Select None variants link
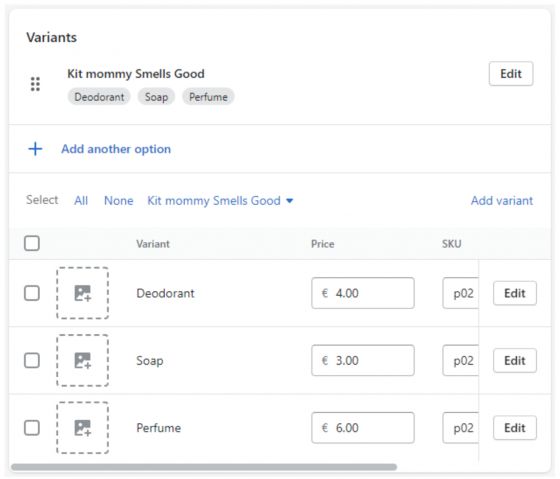Image resolution: width=560 pixels, height=479 pixels. pos(119,200)
